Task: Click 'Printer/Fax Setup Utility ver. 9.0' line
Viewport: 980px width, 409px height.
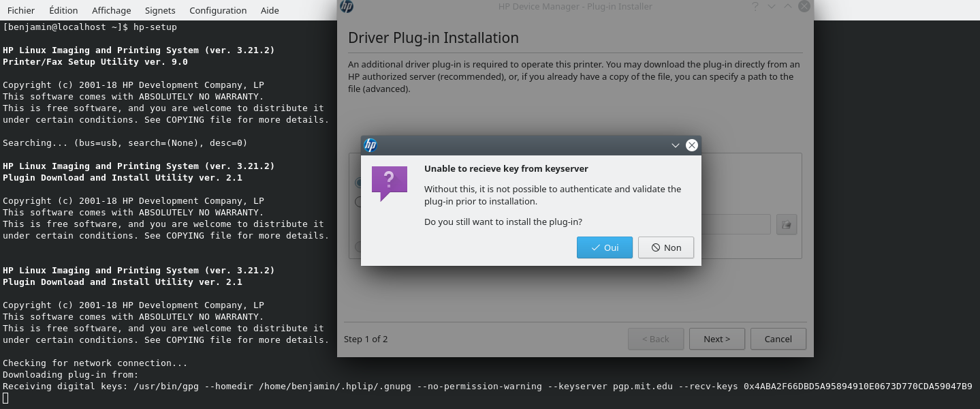Action: pyautogui.click(x=95, y=62)
